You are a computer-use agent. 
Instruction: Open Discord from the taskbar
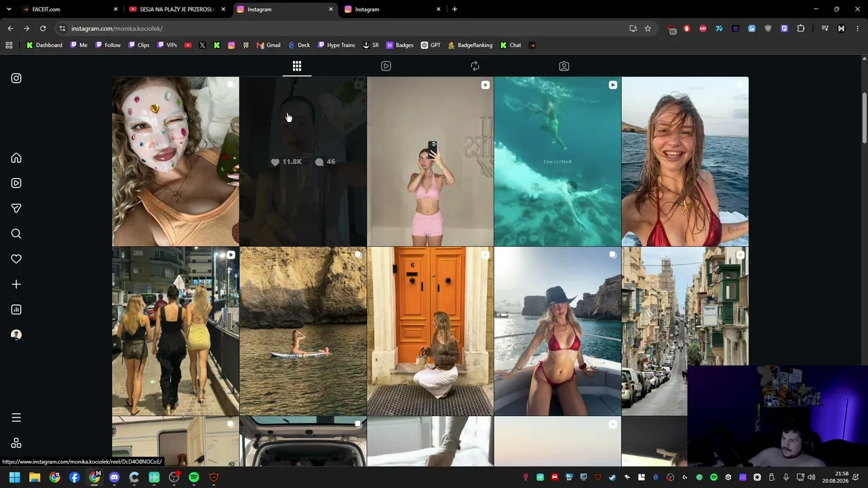tap(114, 477)
